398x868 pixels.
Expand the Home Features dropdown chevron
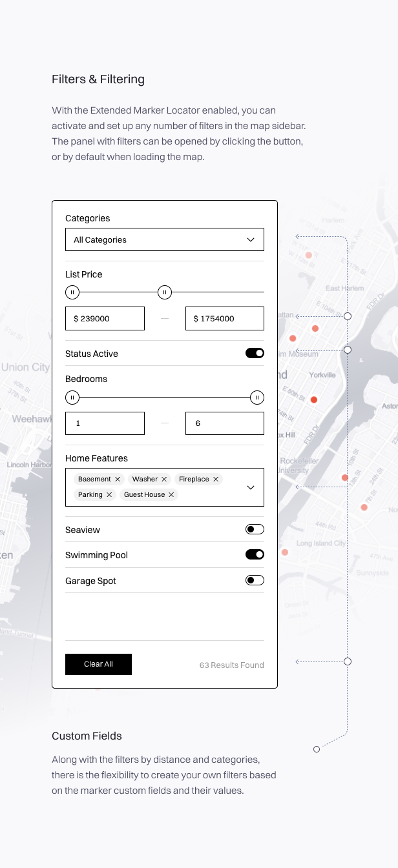point(251,487)
